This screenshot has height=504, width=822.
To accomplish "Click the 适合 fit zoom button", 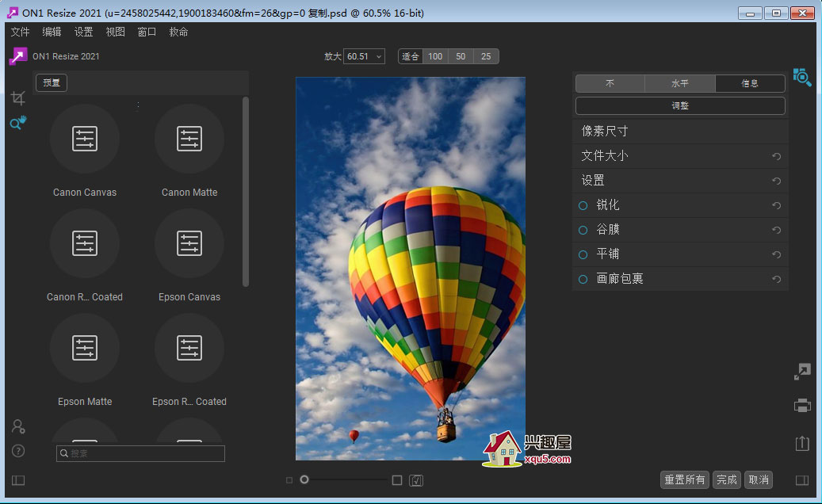I will (411, 56).
